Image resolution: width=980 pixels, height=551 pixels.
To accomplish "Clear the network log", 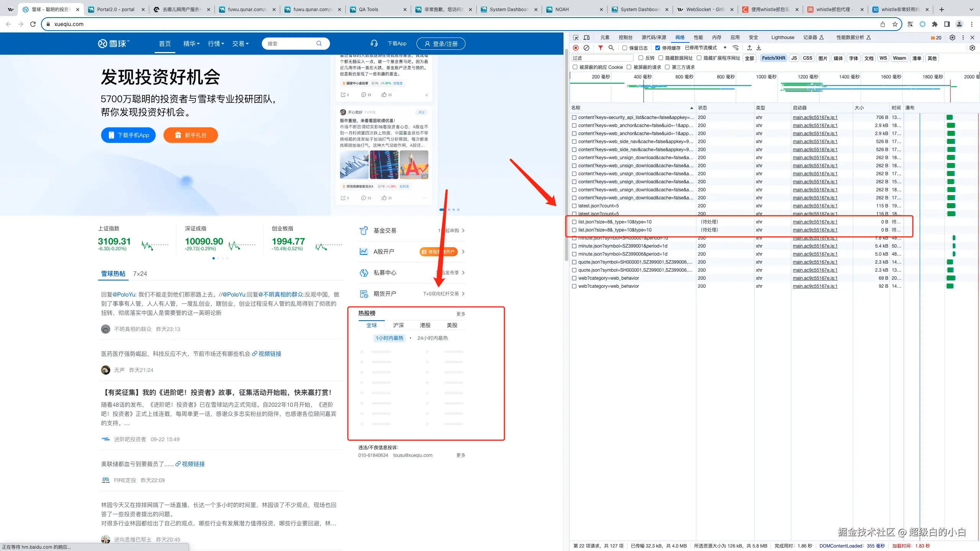I will [x=586, y=48].
